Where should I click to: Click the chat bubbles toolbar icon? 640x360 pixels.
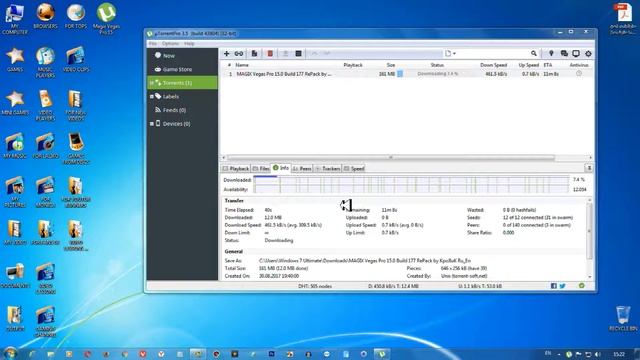(x=564, y=53)
